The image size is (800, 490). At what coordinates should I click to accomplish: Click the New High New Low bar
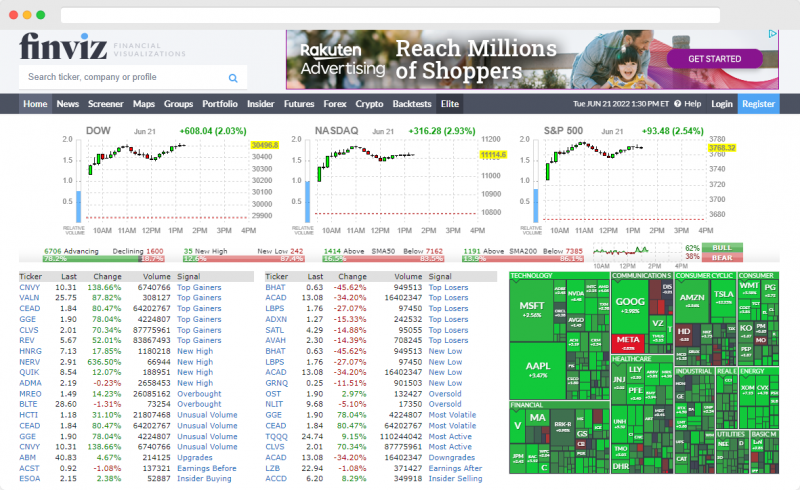coord(243,259)
